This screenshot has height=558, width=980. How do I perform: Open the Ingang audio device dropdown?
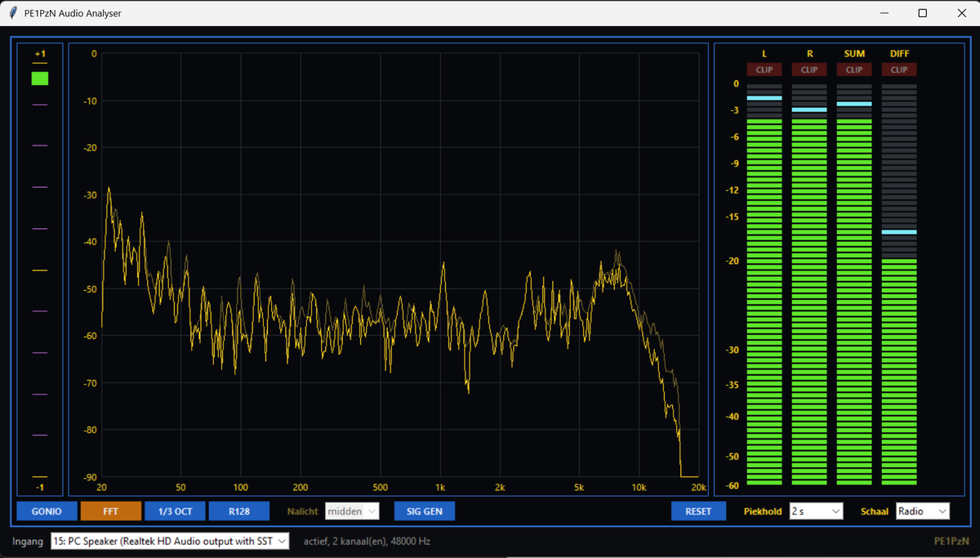coord(170,541)
